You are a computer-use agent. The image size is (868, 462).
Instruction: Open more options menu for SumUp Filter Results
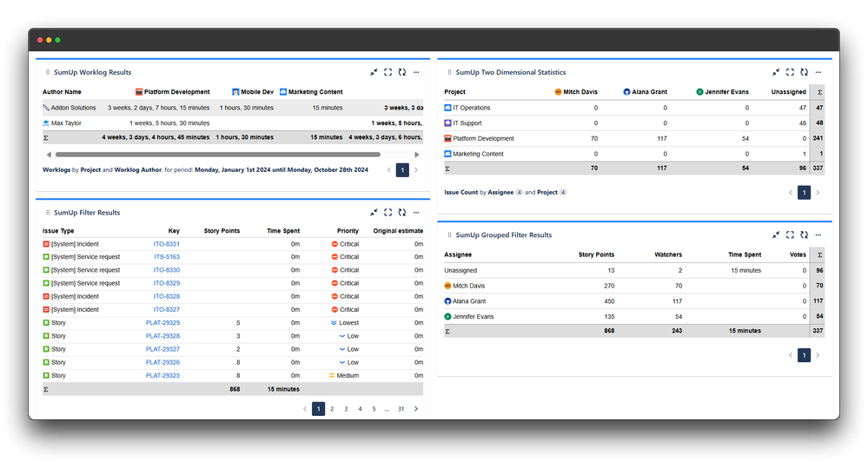pos(416,213)
